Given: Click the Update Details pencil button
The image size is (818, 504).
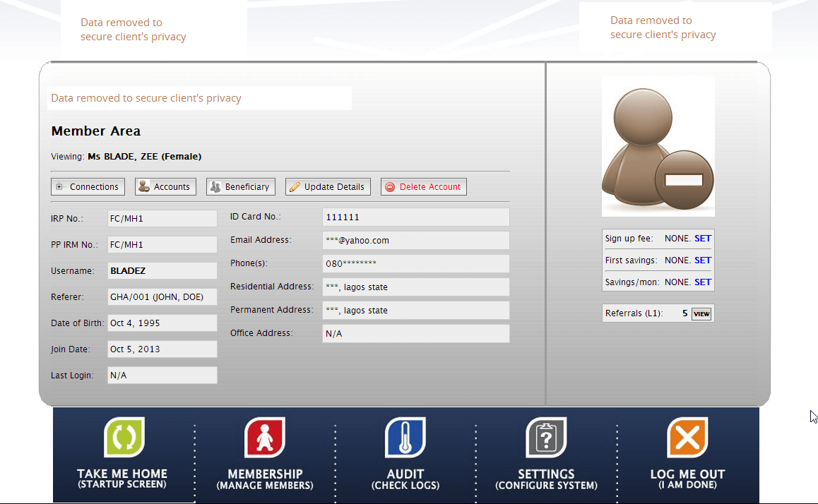Looking at the screenshot, I should point(328,187).
